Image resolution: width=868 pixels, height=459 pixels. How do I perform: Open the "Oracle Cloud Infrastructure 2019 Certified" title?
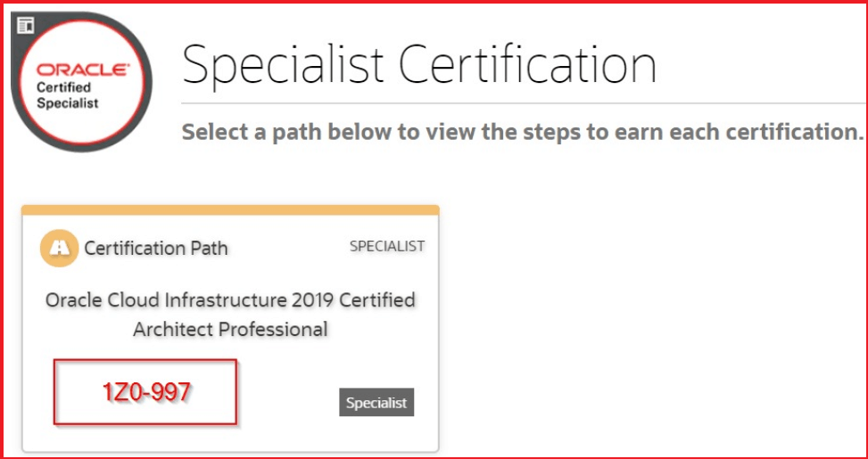click(x=230, y=299)
